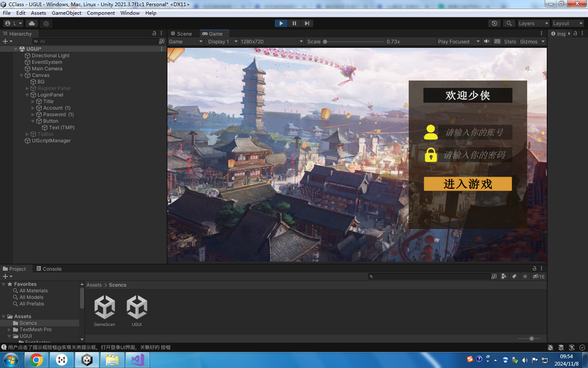Expand the TipBox object
This screenshot has height=368, width=588.
pos(27,134)
